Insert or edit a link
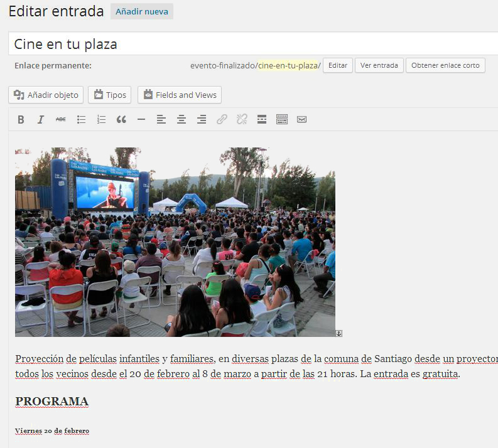 pyautogui.click(x=222, y=120)
